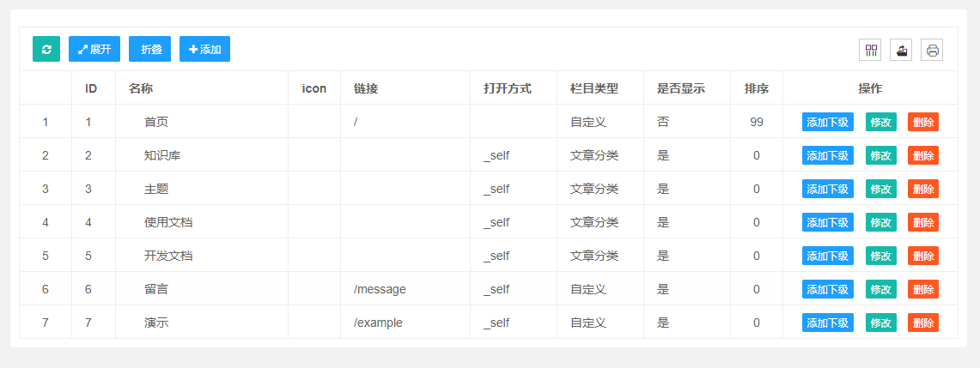Click the 添加 button in toolbar

(x=205, y=49)
